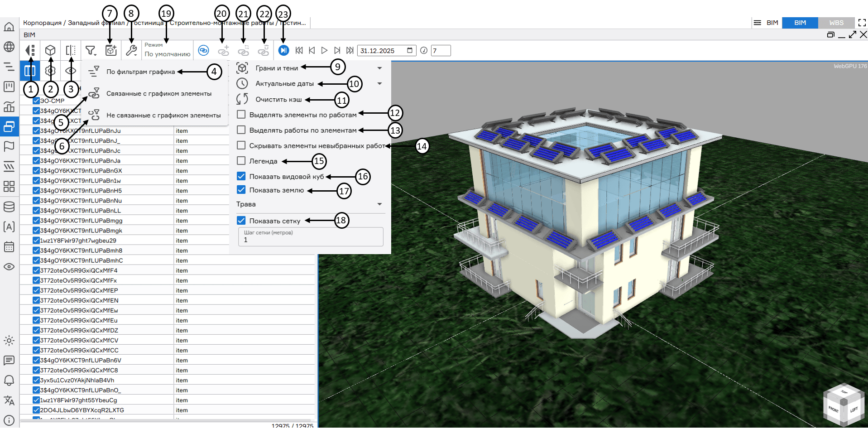The width and height of the screenshot is (868, 429).
Task: Select По фильтрам графика menu item
Action: point(140,72)
